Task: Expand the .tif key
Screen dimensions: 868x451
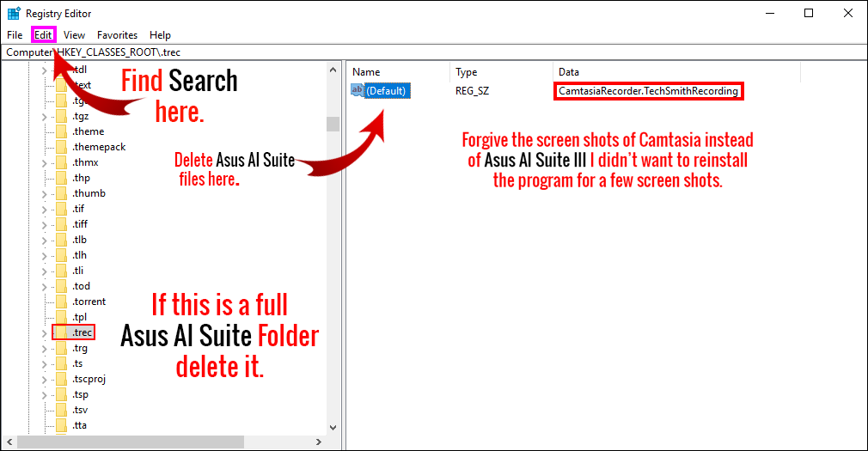Action: tap(45, 210)
